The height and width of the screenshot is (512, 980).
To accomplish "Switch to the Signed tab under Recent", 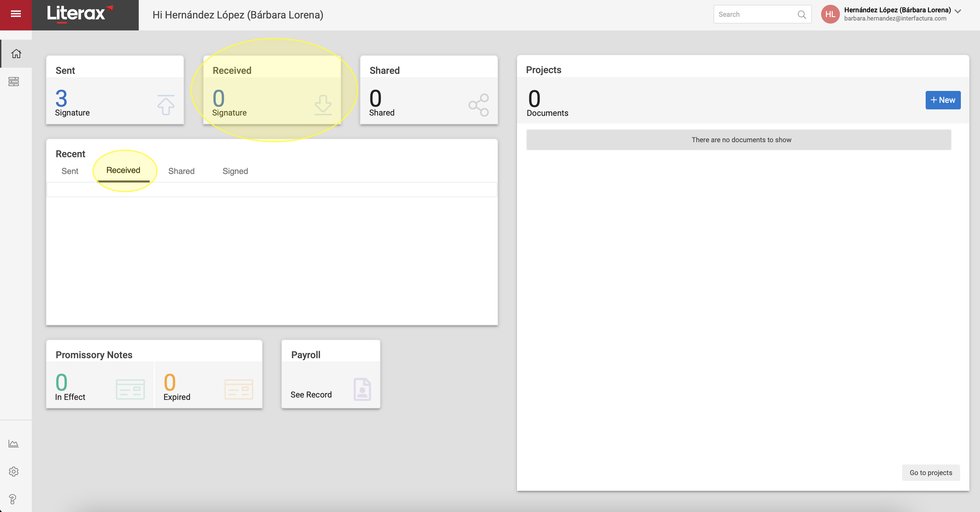I will (235, 171).
